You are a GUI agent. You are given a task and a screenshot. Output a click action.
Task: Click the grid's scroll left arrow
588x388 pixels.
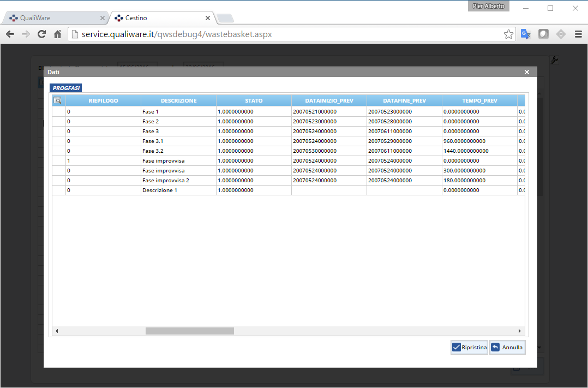[57, 331]
